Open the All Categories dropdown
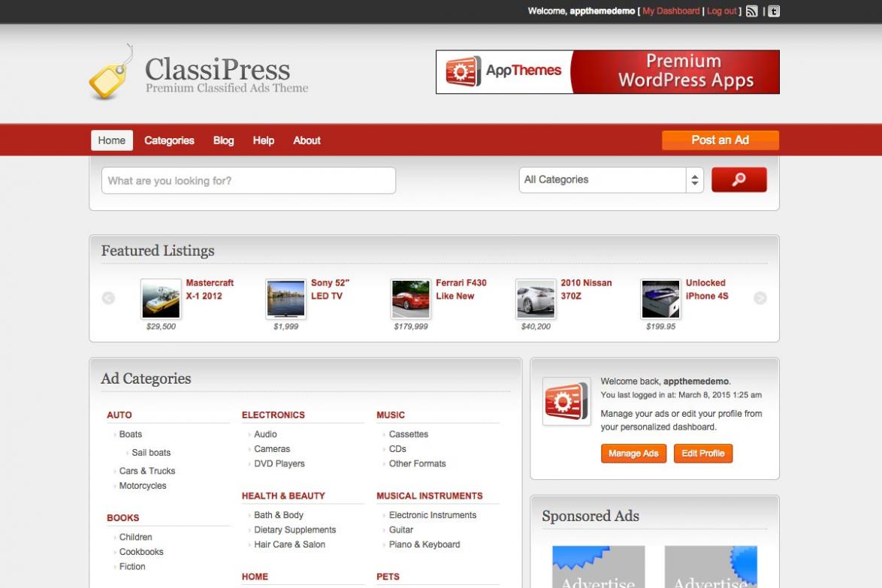The height and width of the screenshot is (588, 882). pos(611,180)
